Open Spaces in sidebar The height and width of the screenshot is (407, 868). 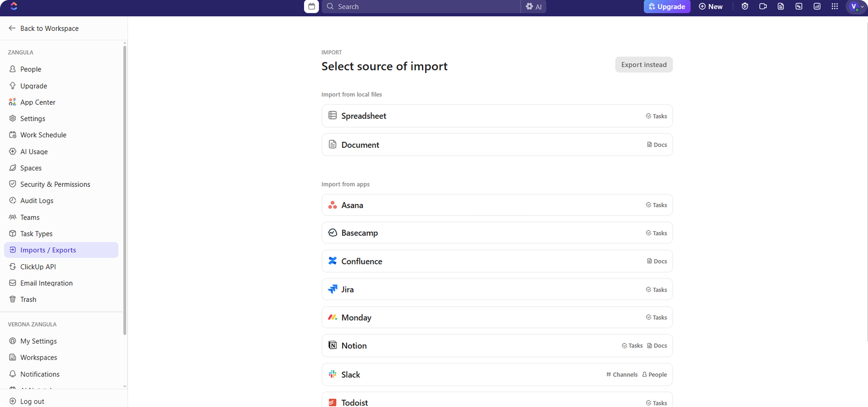pyautogui.click(x=61, y=168)
